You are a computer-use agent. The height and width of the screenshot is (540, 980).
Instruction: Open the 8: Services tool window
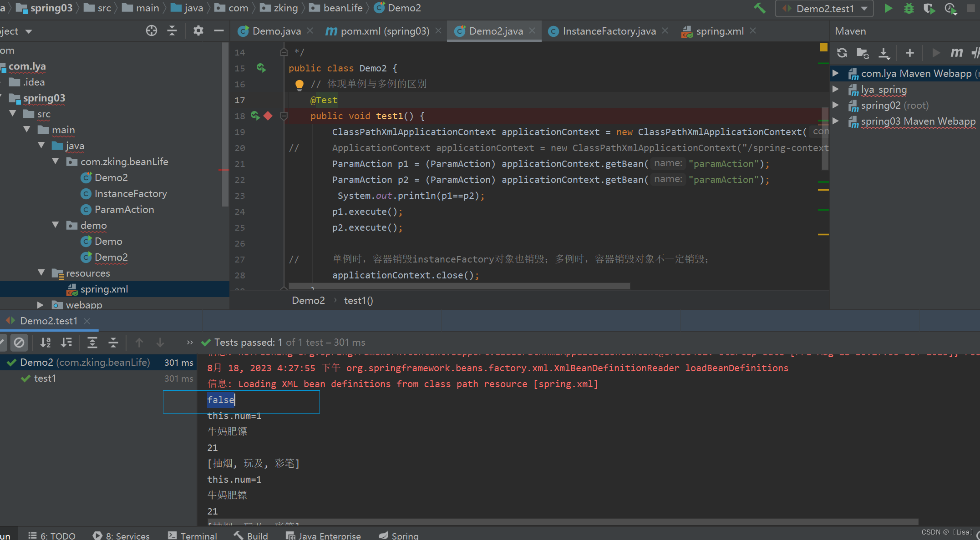point(121,536)
